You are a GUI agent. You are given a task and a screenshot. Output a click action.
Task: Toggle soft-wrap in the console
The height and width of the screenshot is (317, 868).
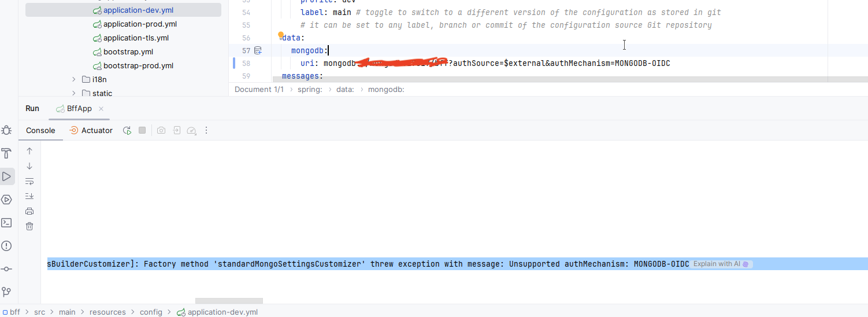click(29, 181)
